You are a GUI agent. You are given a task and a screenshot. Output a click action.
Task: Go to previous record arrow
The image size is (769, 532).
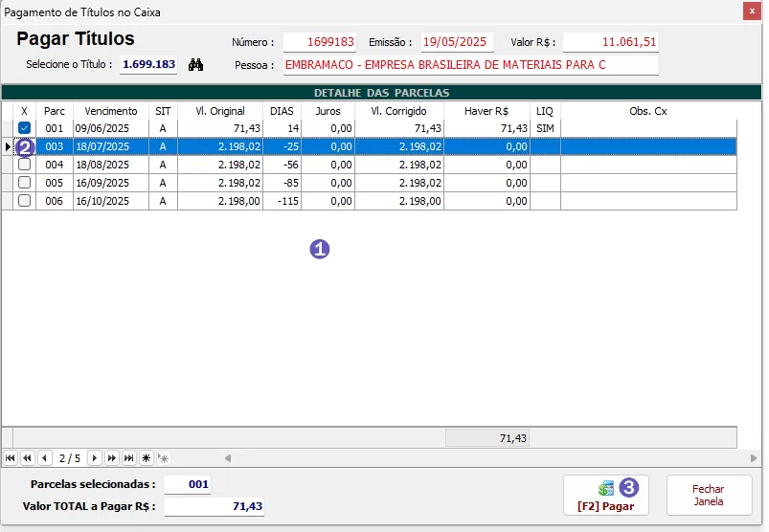pos(43,458)
